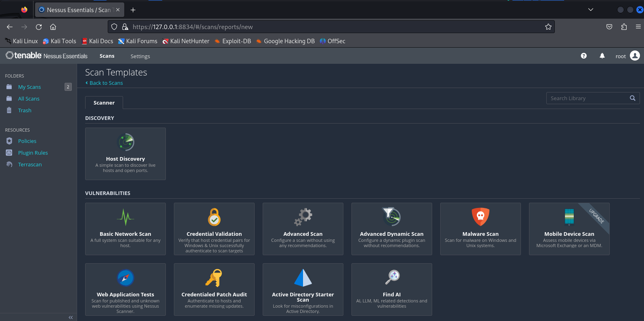The height and width of the screenshot is (321, 644).
Task: Choose the Credentialed Patch Audit keys template
Action: click(x=214, y=290)
